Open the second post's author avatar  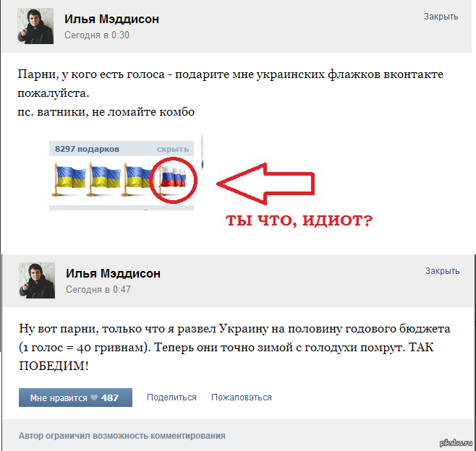37,280
